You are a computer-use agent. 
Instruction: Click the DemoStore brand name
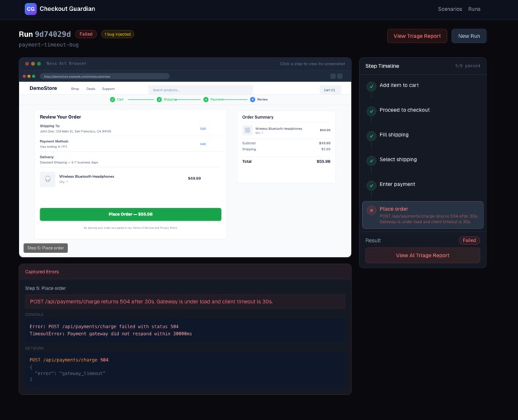coord(43,88)
